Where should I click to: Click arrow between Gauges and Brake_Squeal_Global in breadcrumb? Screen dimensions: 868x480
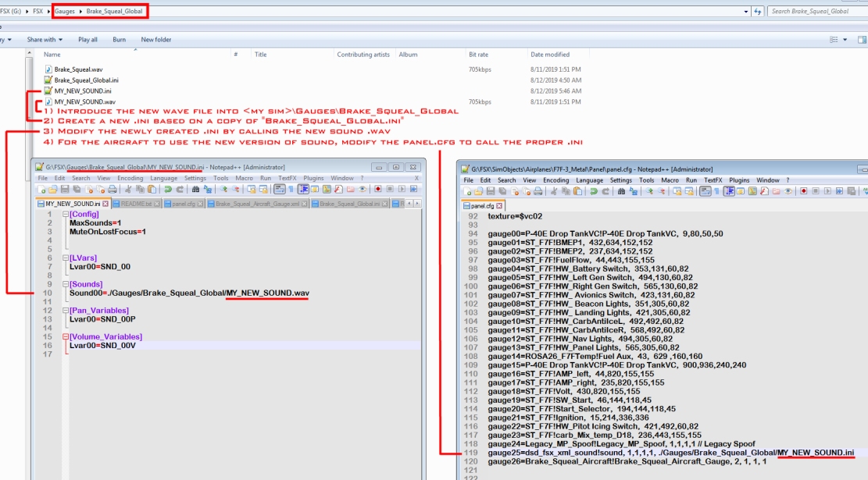click(x=80, y=11)
